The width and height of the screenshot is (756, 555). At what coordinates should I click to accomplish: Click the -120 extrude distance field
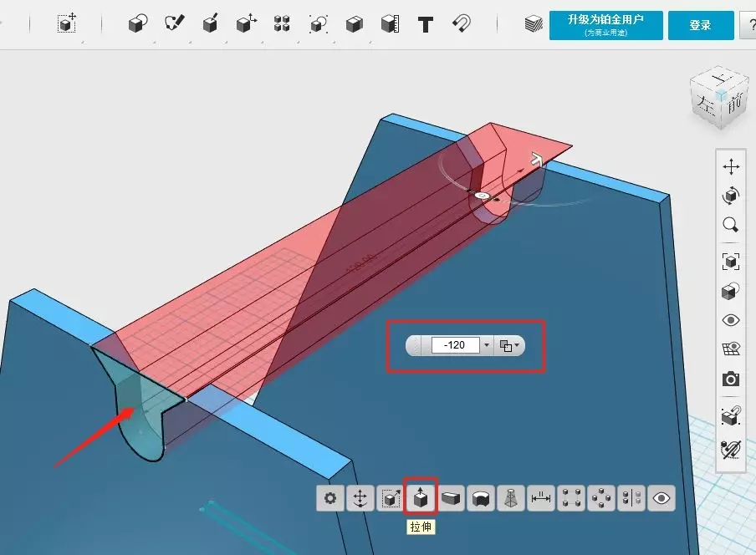[x=455, y=345]
